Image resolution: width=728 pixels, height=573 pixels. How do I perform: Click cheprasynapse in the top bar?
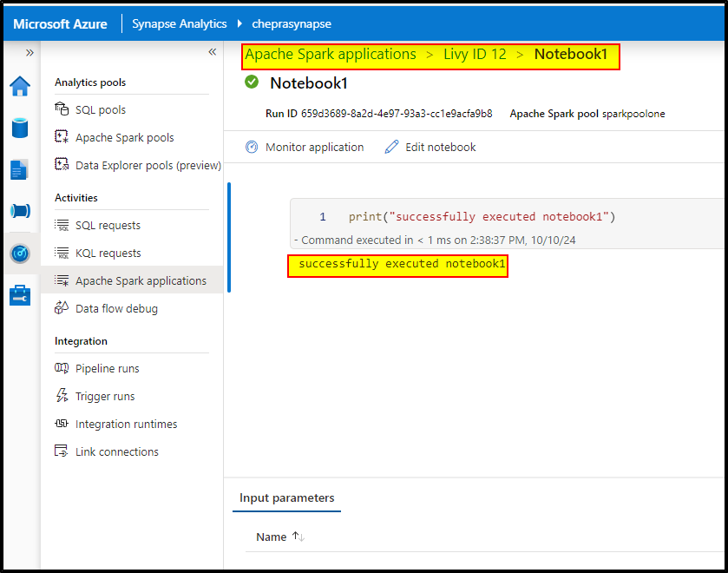pyautogui.click(x=291, y=23)
